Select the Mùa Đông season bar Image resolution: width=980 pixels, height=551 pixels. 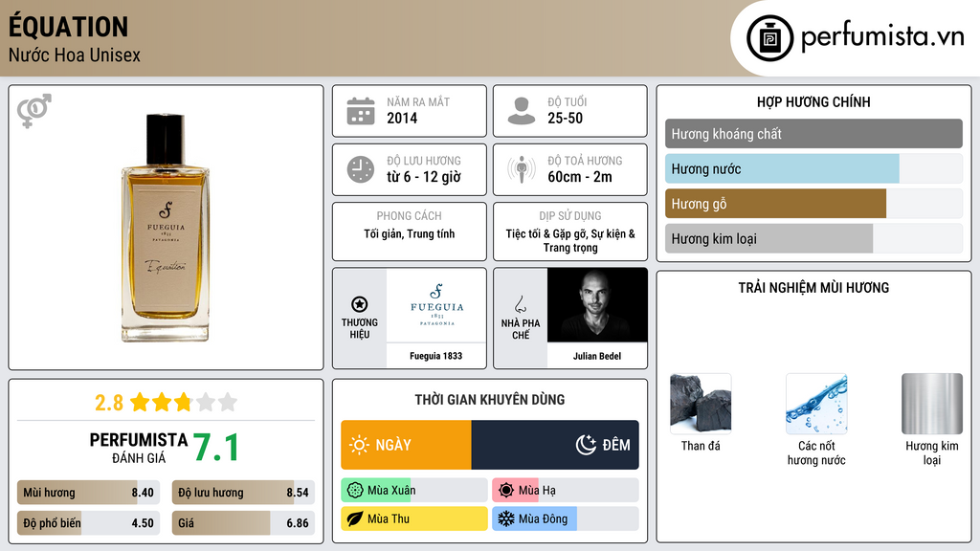pyautogui.click(x=566, y=518)
